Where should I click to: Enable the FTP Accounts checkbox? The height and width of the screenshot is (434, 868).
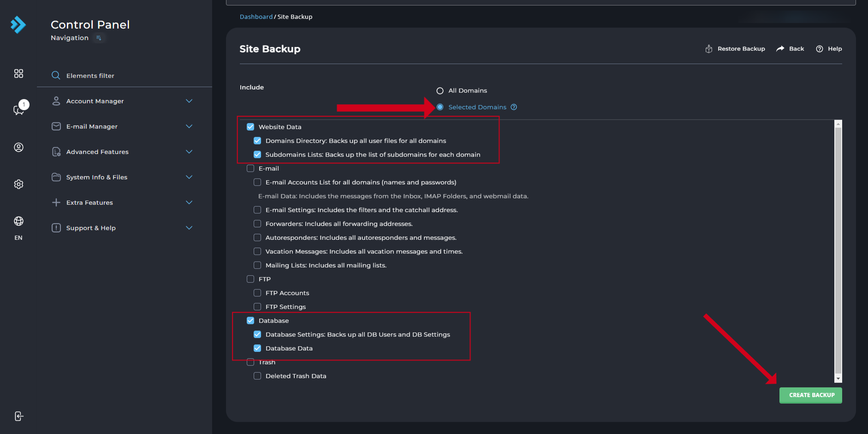click(257, 293)
